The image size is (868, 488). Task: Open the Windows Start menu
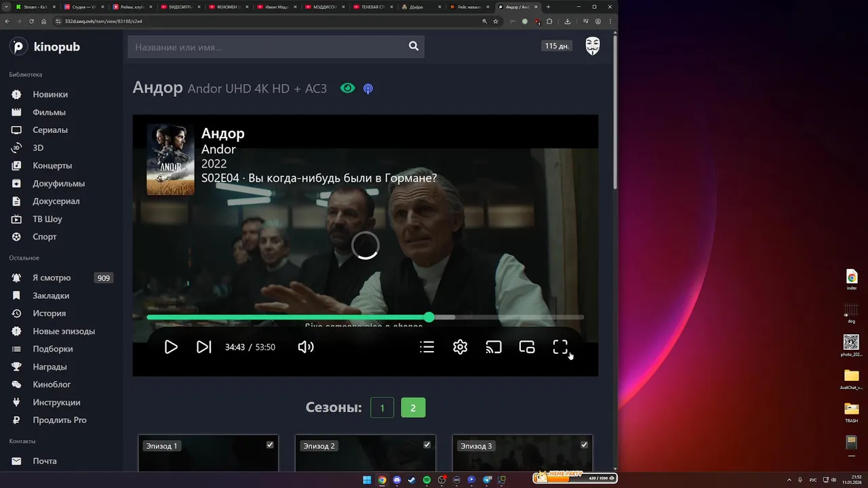[x=367, y=480]
